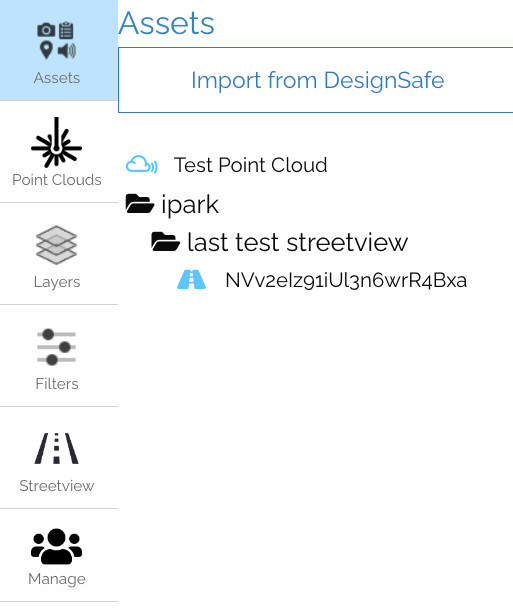Switch to the Streetview tab label

pos(57,486)
